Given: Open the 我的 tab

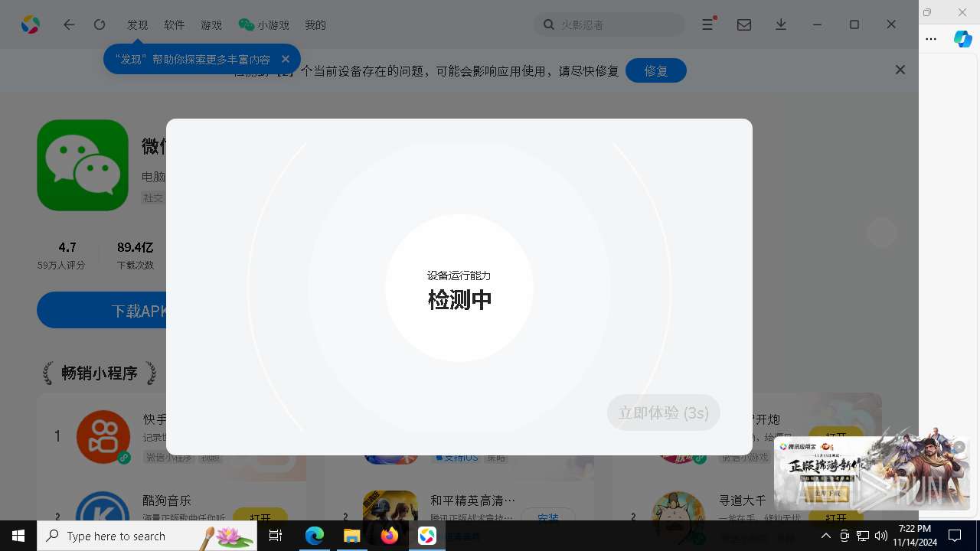Looking at the screenshot, I should (315, 24).
